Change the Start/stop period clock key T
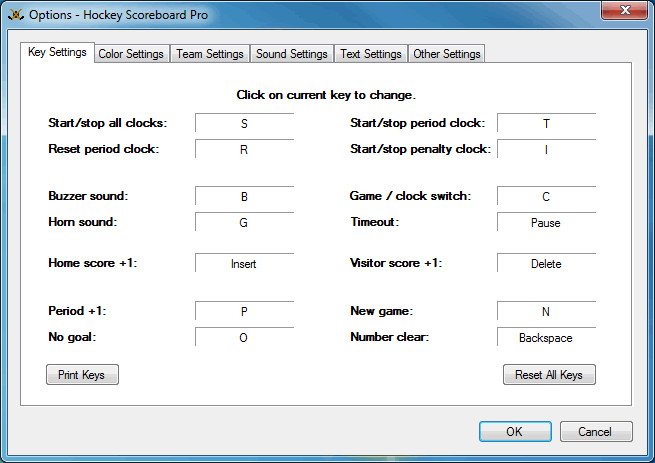Screen dimensions: 655x463 coord(546,123)
